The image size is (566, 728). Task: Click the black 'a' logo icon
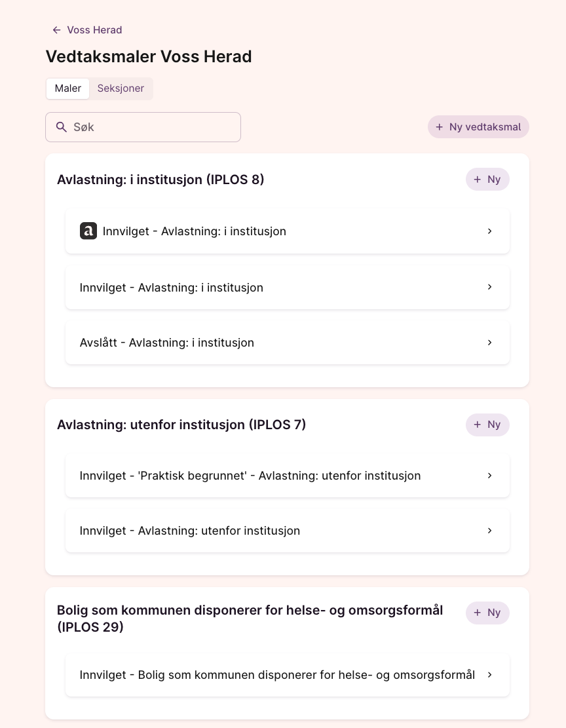point(88,231)
